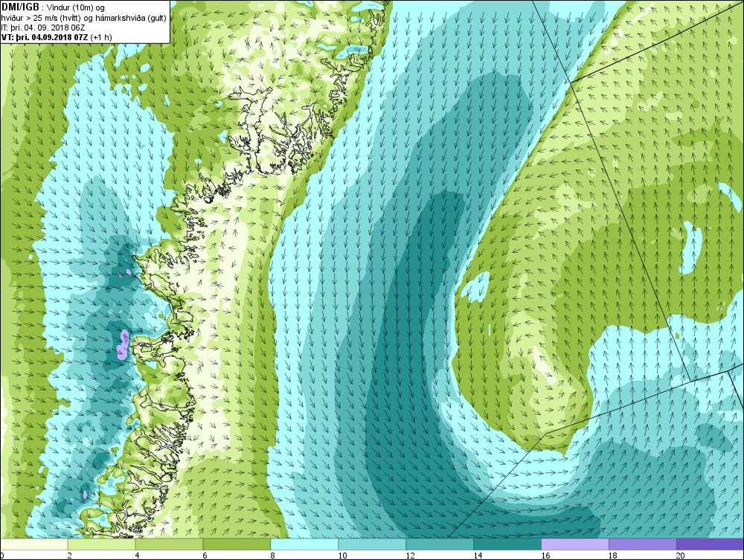The height and width of the screenshot is (560, 744).
Task: Click the 18–20 m/s medium purple legend swatch
Action: tap(643, 544)
